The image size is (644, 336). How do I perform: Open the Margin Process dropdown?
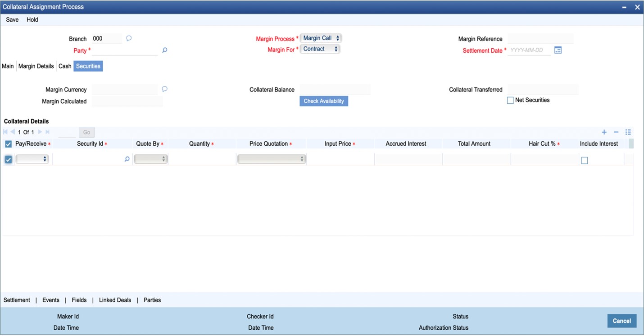pyautogui.click(x=321, y=38)
